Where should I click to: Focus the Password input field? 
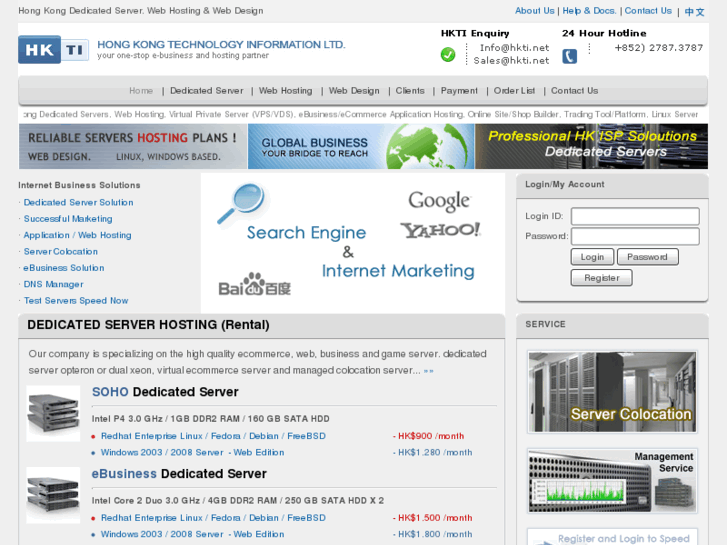coord(635,236)
